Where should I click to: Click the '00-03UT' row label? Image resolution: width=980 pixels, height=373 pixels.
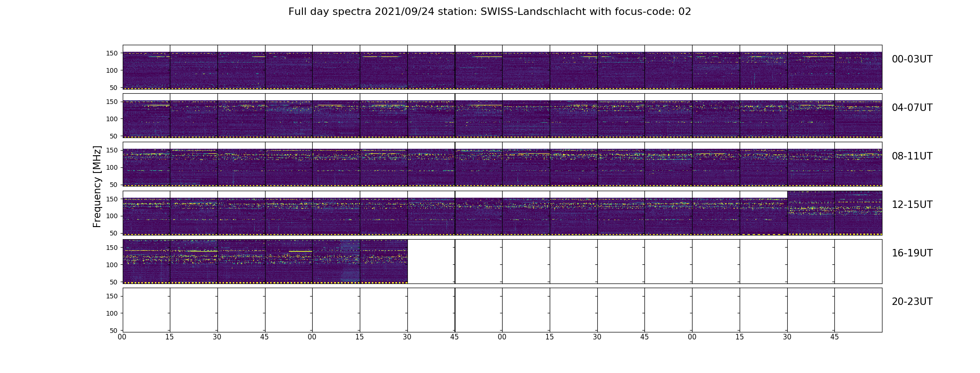912,59
